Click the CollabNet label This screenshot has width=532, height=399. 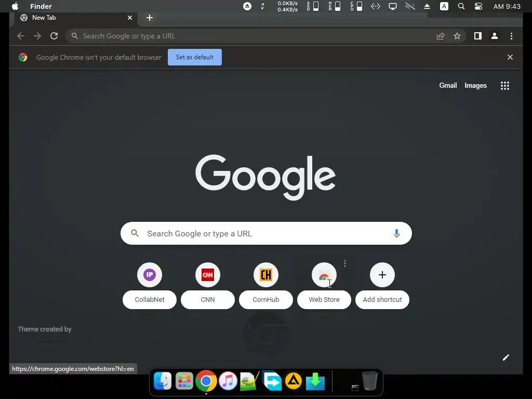[150, 300]
